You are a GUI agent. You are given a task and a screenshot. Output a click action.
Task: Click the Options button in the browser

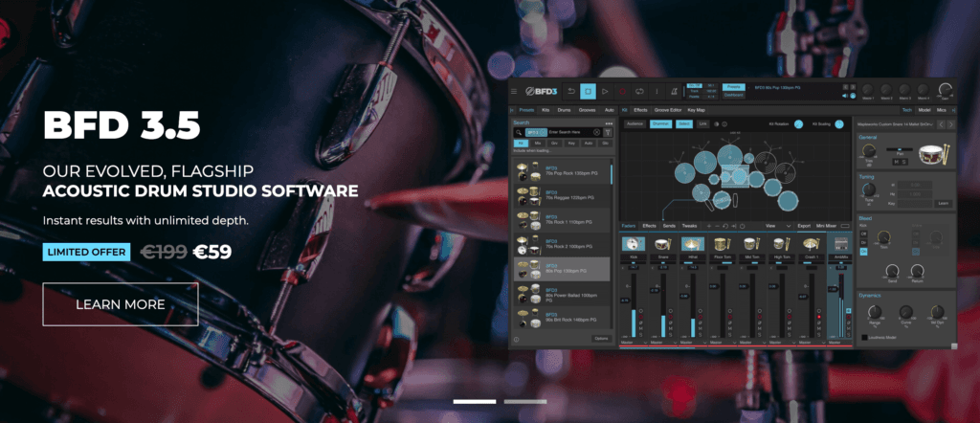[600, 339]
